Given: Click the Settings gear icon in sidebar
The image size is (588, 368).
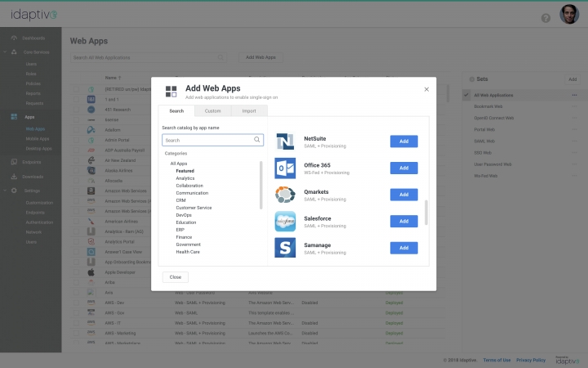Looking at the screenshot, I should [14, 191].
